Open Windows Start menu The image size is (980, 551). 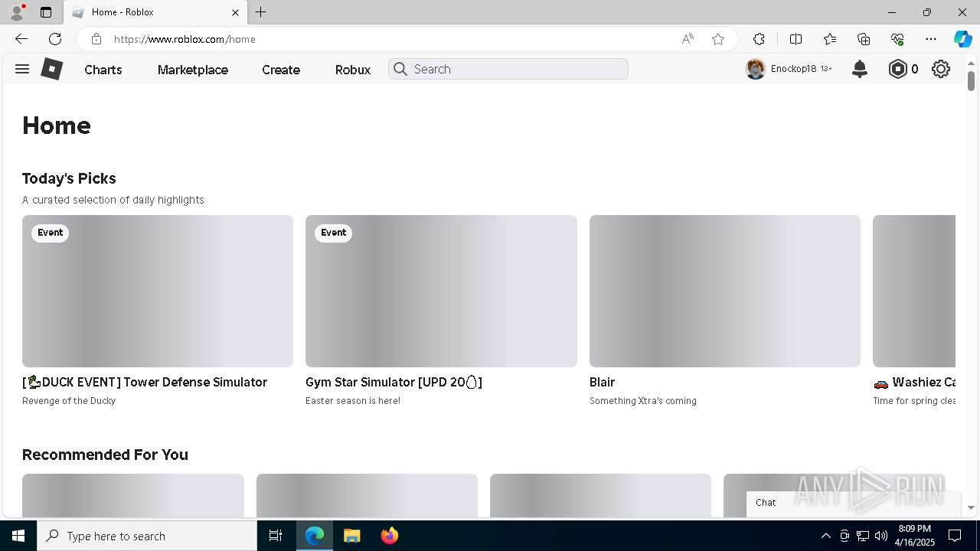(18, 536)
